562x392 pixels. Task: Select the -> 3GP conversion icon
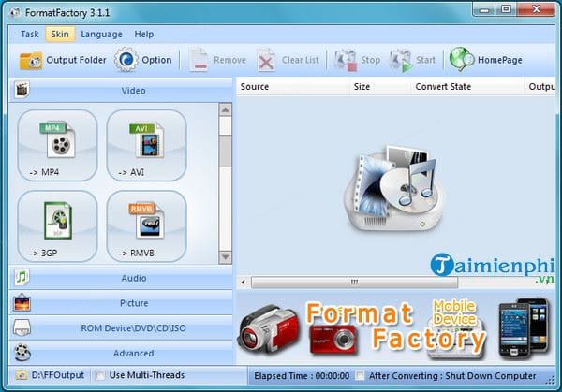(x=57, y=226)
